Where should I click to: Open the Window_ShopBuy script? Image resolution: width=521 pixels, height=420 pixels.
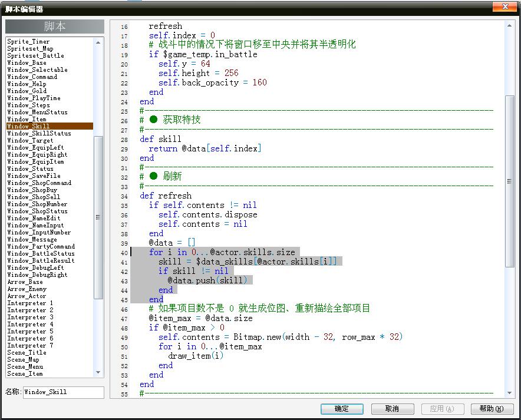[32, 190]
